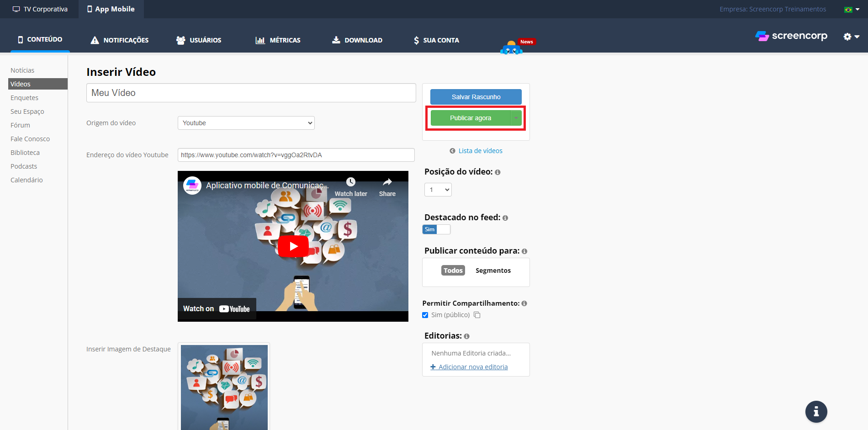Select the Segmentos audience option
This screenshot has height=430, width=868.
[493, 271]
